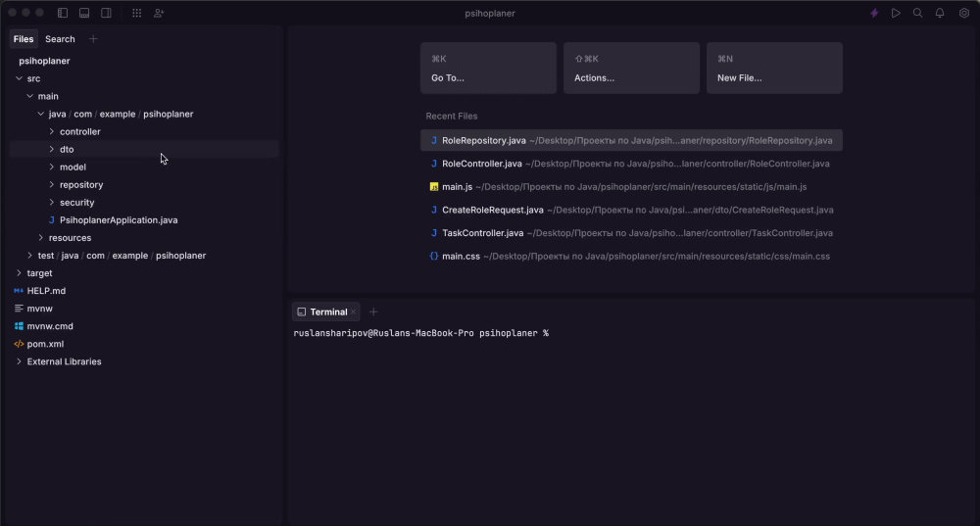Switch to the Search tab
This screenshot has width=980, height=526.
coord(60,39)
